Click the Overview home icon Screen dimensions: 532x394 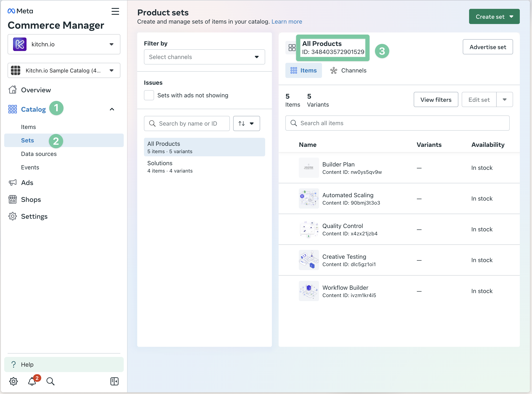pyautogui.click(x=13, y=90)
